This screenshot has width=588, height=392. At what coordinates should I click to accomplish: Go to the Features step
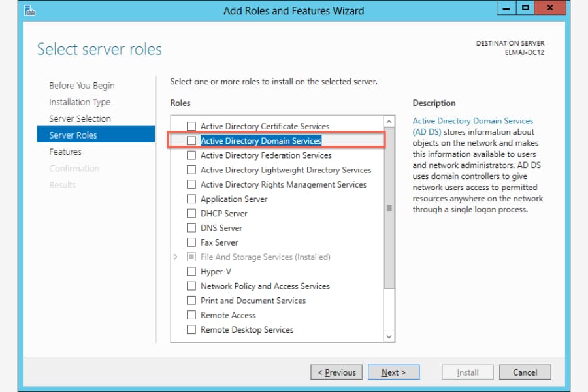click(x=65, y=152)
